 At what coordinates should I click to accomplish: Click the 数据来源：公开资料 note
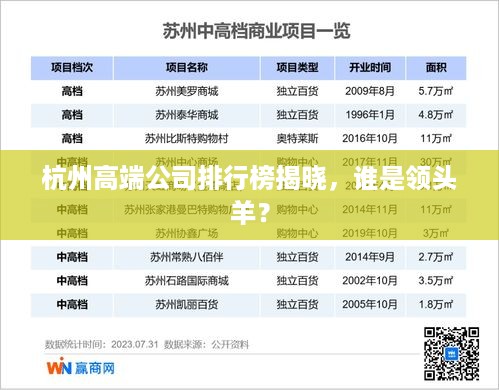click(206, 344)
